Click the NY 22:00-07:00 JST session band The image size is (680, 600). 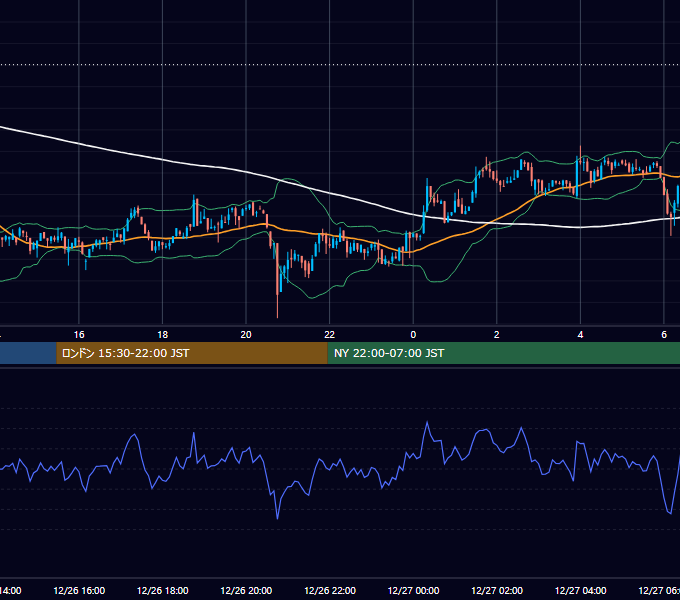pos(503,353)
